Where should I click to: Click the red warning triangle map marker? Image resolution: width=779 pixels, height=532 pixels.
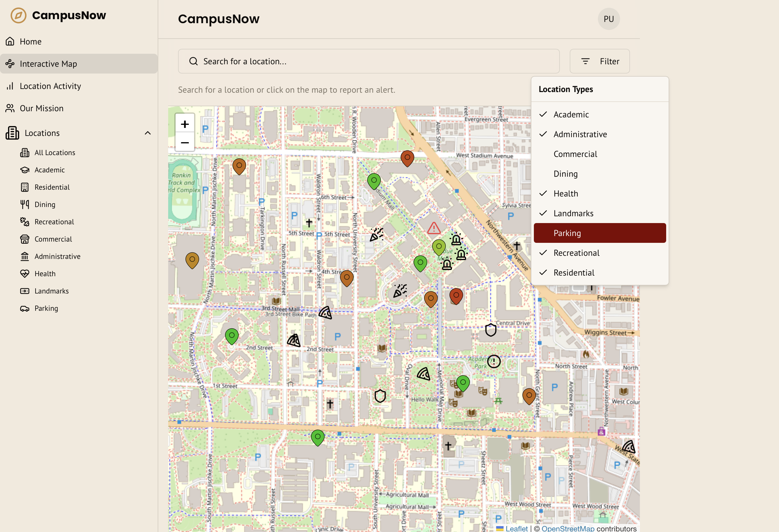click(434, 229)
